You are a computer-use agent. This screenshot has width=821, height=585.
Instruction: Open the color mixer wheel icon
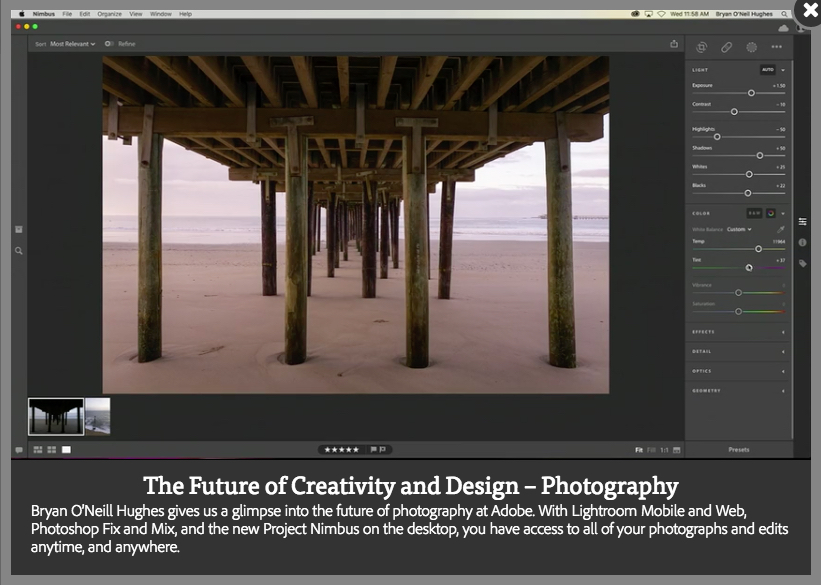771,213
